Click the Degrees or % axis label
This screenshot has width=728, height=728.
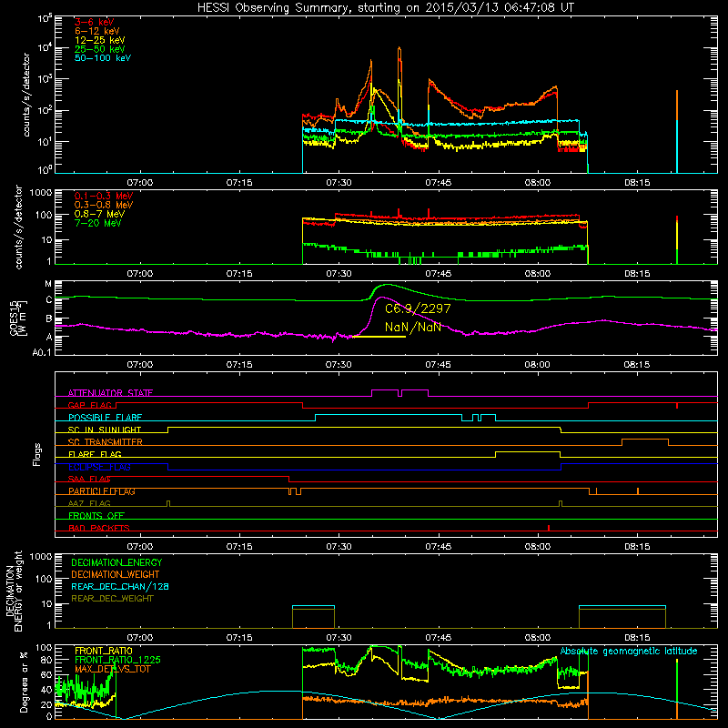coord(25,682)
